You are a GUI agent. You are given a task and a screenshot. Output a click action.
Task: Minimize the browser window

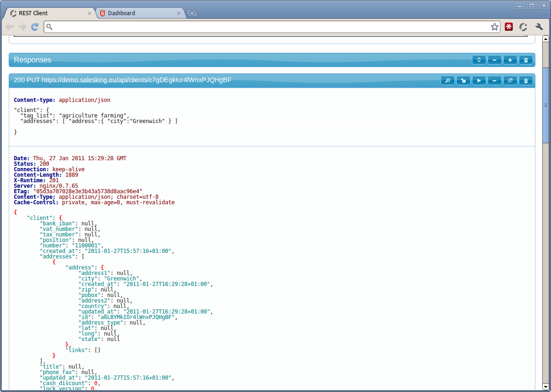pyautogui.click(x=520, y=5)
